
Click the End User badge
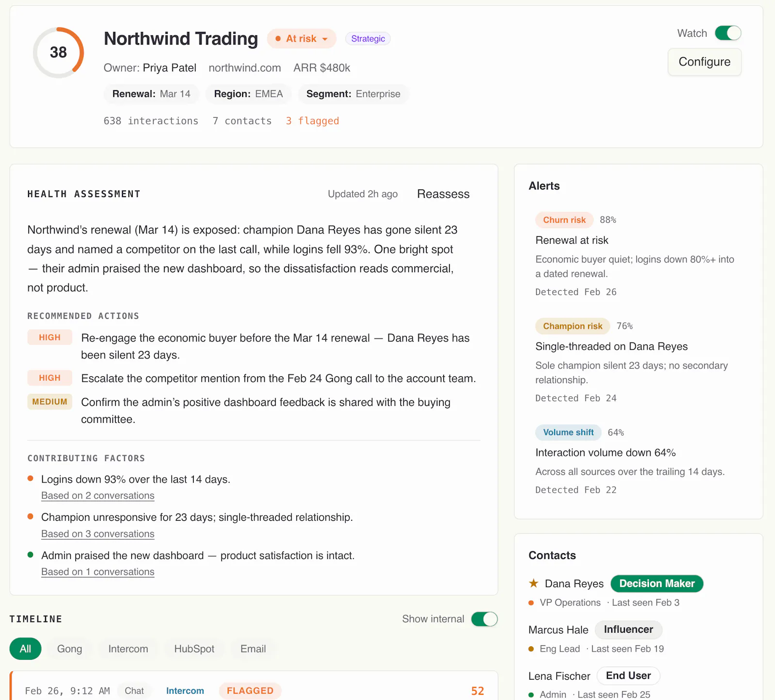coord(628,676)
